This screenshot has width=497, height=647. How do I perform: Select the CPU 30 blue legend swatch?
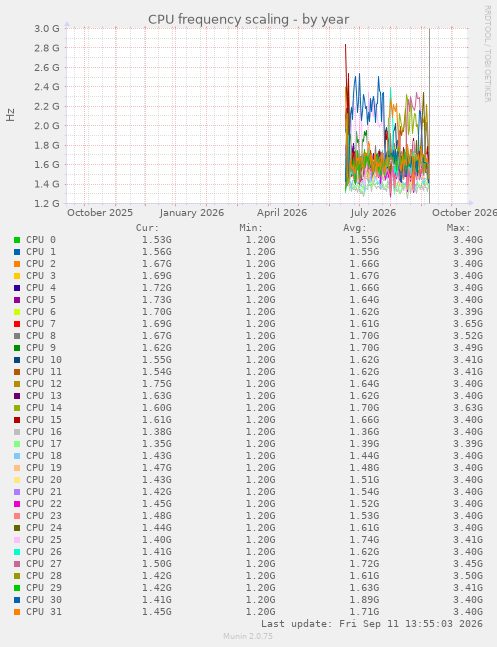pyautogui.click(x=17, y=600)
